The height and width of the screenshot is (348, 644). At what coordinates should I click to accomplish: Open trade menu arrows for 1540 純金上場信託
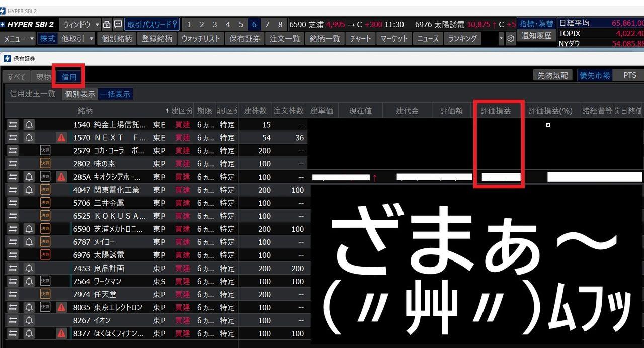coord(13,125)
